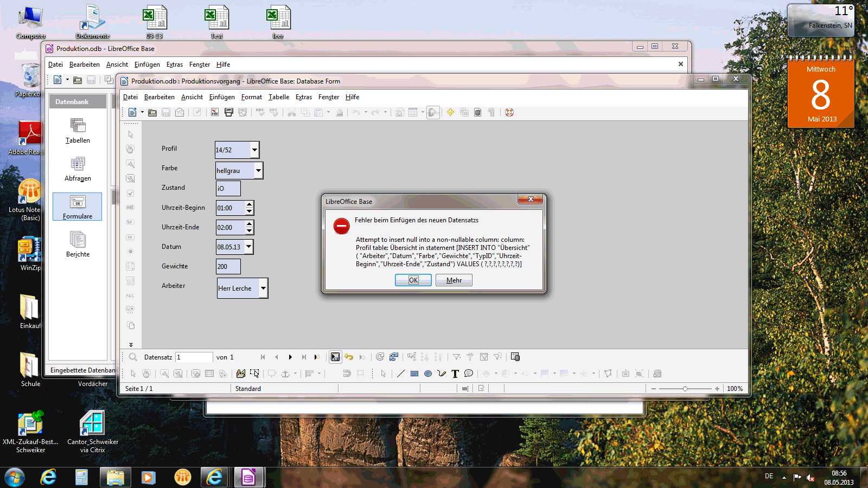Screen dimensions: 868x488
Task: Click the zoom slider handle
Action: 685,388
